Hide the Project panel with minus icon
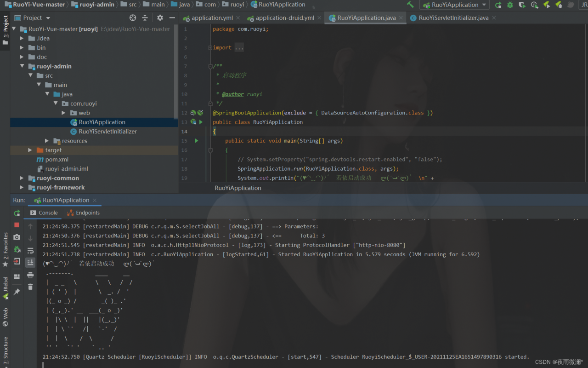The image size is (588, 368). tap(172, 17)
